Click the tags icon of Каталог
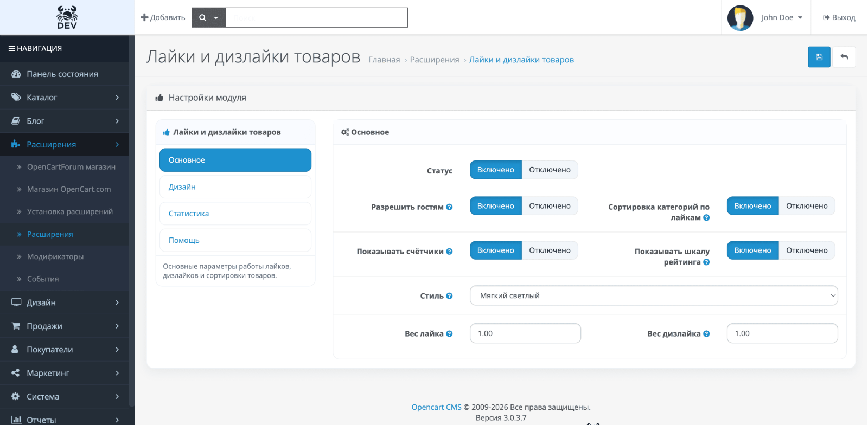The height and width of the screenshot is (425, 868). tap(16, 98)
